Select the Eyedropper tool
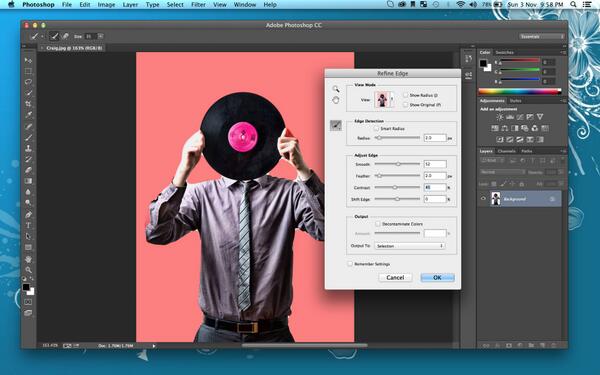The width and height of the screenshot is (600, 375). [x=28, y=115]
